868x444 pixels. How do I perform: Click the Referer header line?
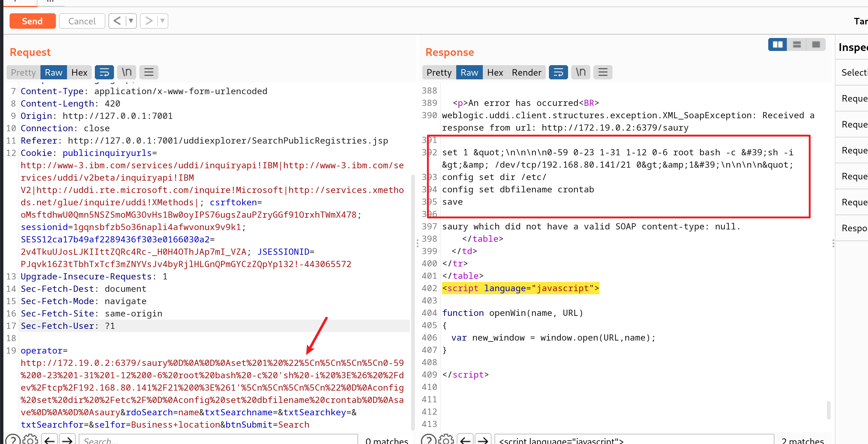coord(204,140)
